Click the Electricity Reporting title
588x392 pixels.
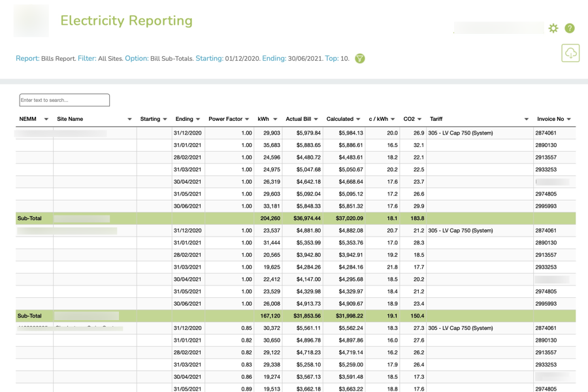(x=126, y=21)
